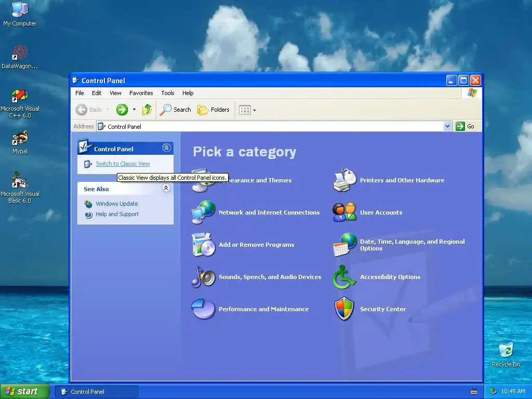The height and width of the screenshot is (399, 532).
Task: Toggle the Folders pane button
Action: click(214, 110)
